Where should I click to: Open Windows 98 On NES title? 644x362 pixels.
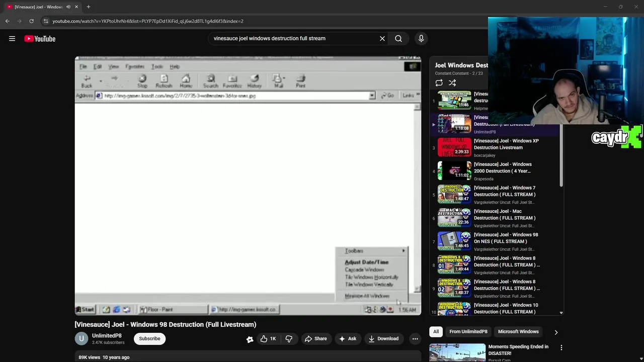point(506,238)
